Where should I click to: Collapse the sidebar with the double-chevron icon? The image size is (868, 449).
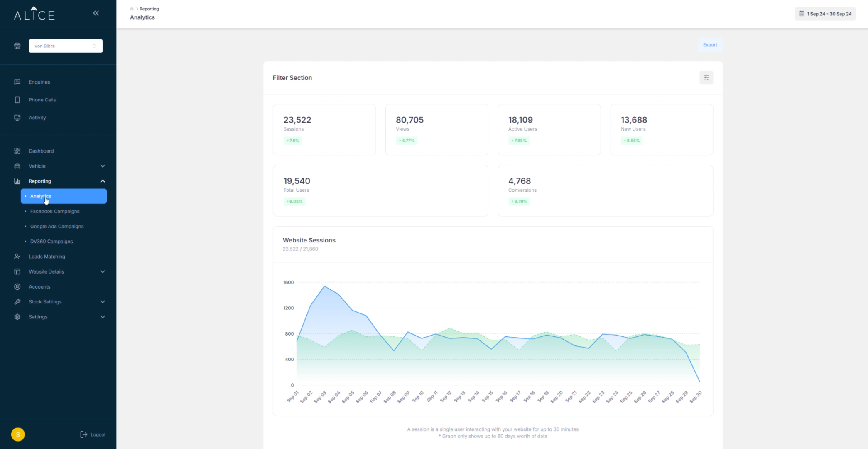(96, 13)
